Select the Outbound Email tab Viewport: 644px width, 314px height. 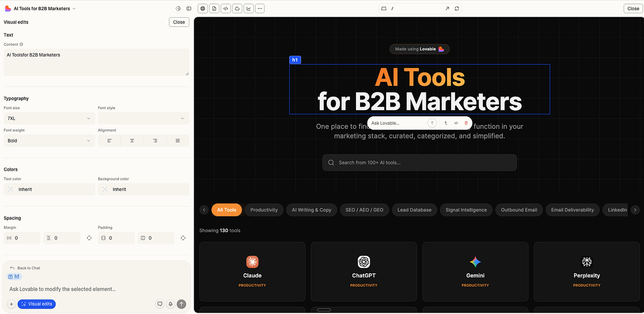coord(519,210)
